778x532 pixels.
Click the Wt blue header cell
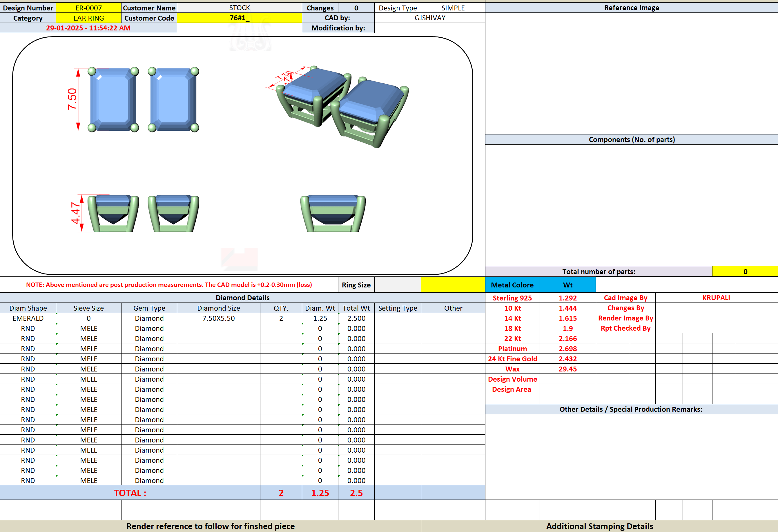click(x=568, y=285)
